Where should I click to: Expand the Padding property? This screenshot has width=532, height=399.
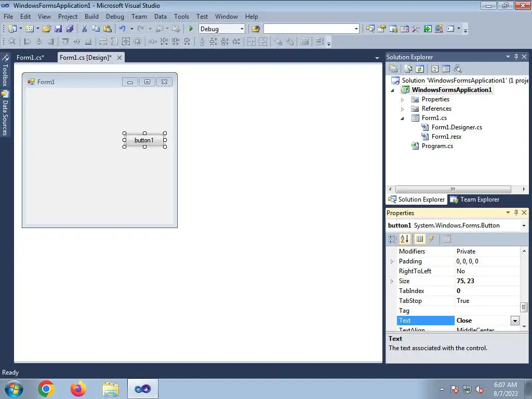(x=392, y=262)
